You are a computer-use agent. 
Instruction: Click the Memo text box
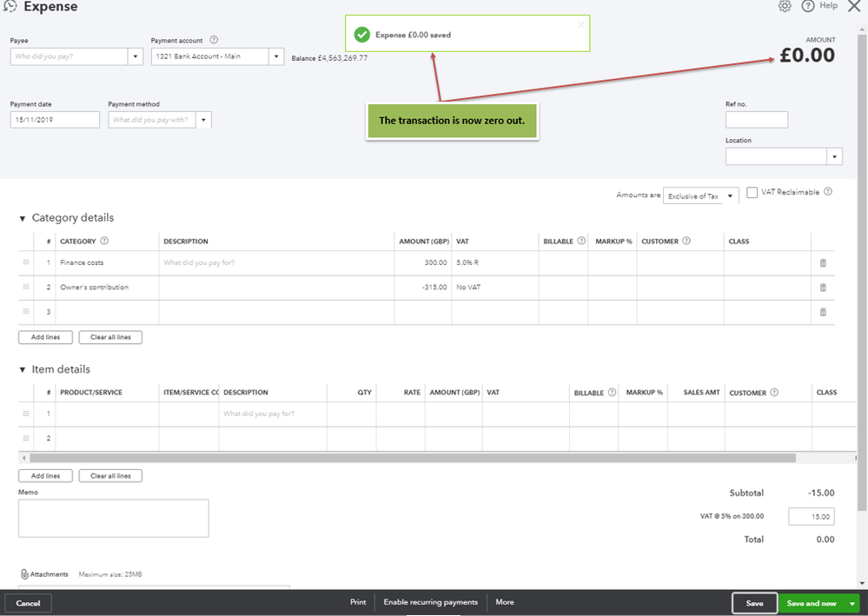(x=114, y=519)
